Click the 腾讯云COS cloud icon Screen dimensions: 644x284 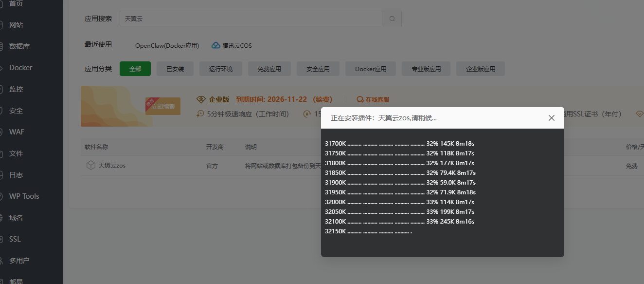pos(215,45)
